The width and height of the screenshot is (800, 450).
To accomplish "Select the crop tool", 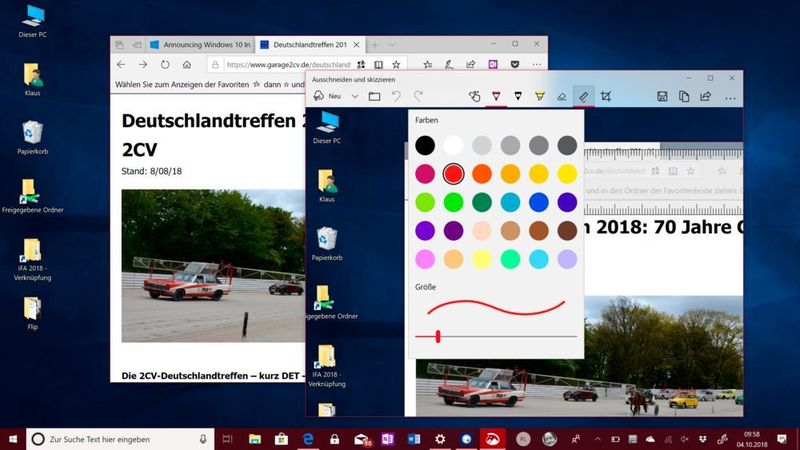I will pyautogui.click(x=606, y=96).
